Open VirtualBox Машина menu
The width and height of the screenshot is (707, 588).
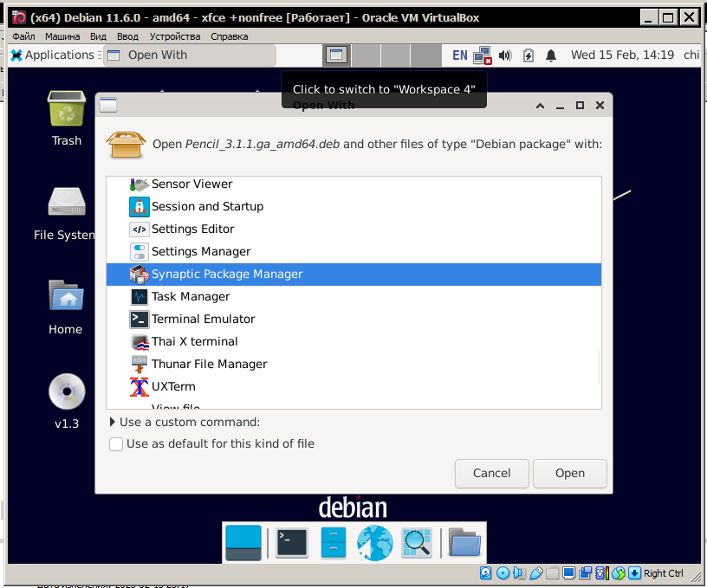[62, 36]
